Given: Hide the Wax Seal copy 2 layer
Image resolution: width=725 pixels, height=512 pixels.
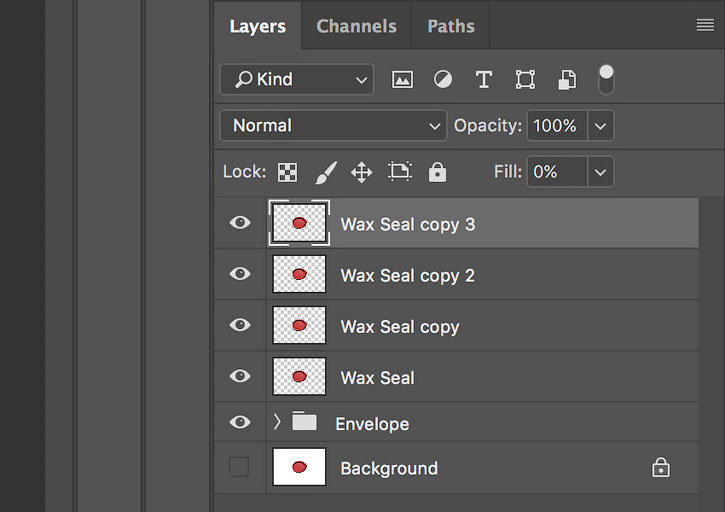Looking at the screenshot, I should tap(240, 274).
